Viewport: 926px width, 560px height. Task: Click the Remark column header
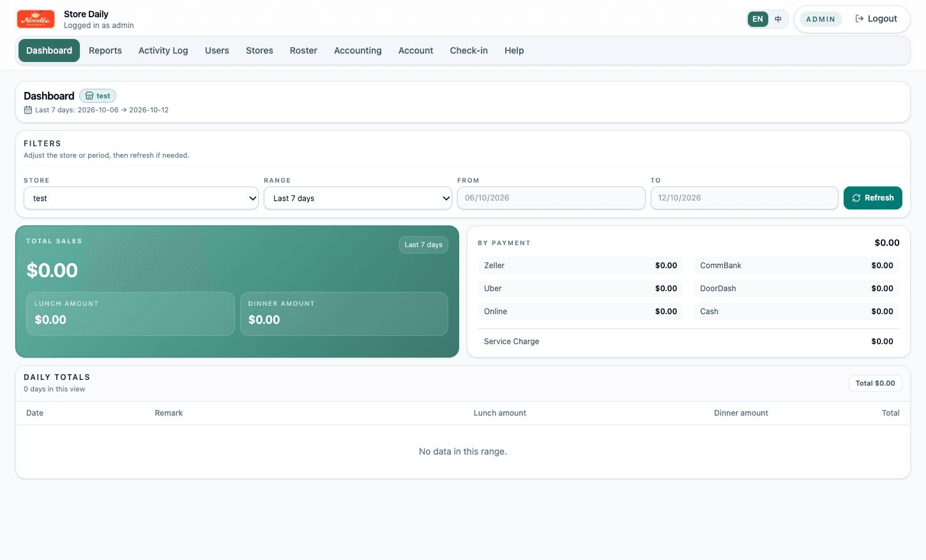coord(169,413)
